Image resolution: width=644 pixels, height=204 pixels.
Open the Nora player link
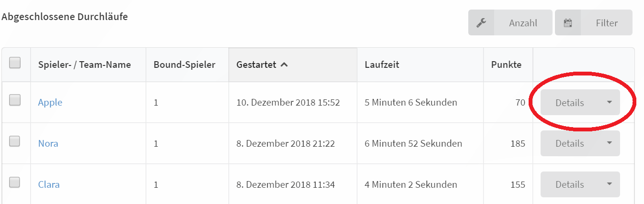(x=48, y=143)
